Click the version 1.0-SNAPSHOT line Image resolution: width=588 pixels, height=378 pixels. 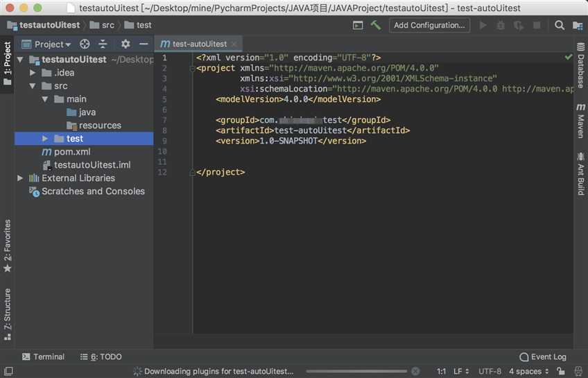tap(291, 141)
